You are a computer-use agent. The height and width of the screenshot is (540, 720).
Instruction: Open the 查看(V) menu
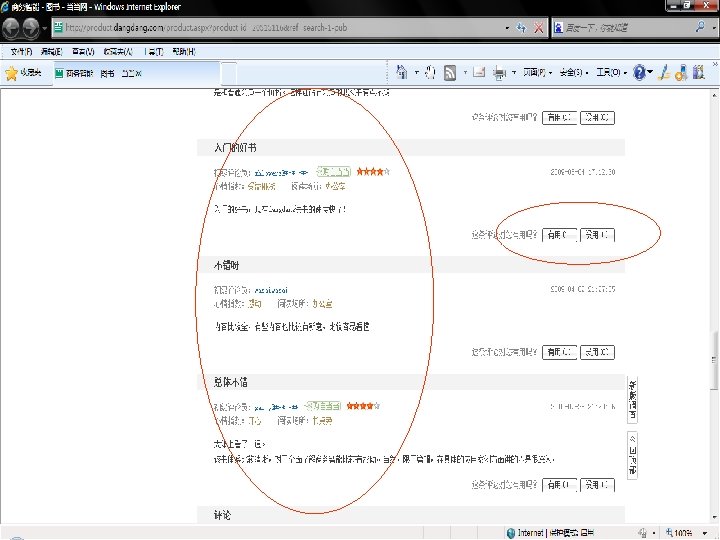(83, 51)
